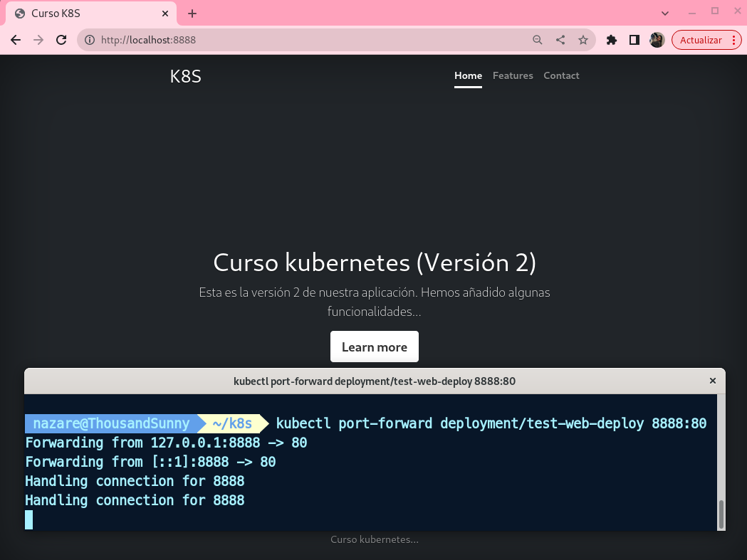Click the localhost:8888 address bar
The width and height of the screenshot is (747, 560).
306,41
